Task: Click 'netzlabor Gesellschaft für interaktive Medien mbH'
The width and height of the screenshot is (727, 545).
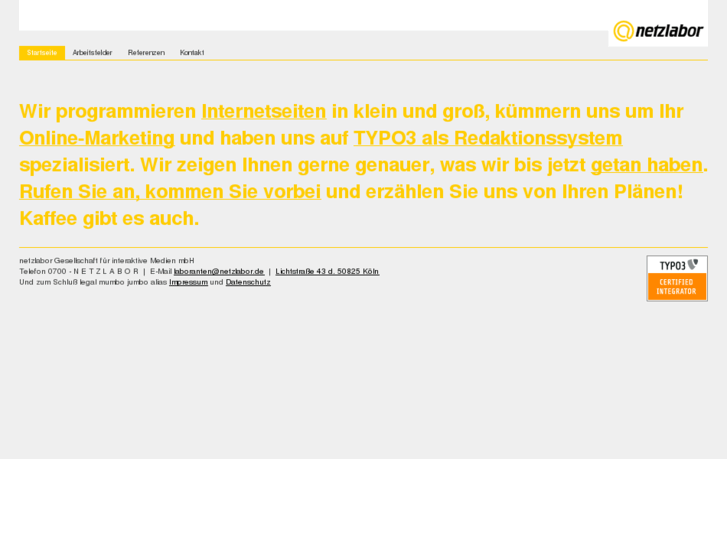Action: (x=107, y=261)
